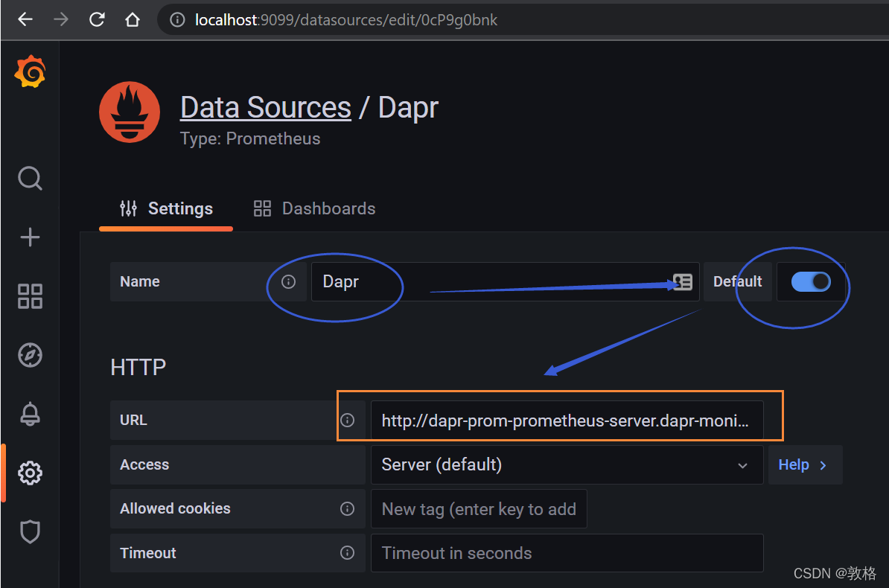The height and width of the screenshot is (588, 889).
Task: Click the Configuration gear icon
Action: 30,473
